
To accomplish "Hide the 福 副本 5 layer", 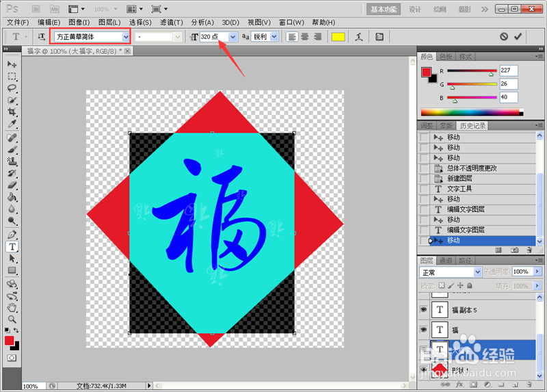I will point(423,310).
